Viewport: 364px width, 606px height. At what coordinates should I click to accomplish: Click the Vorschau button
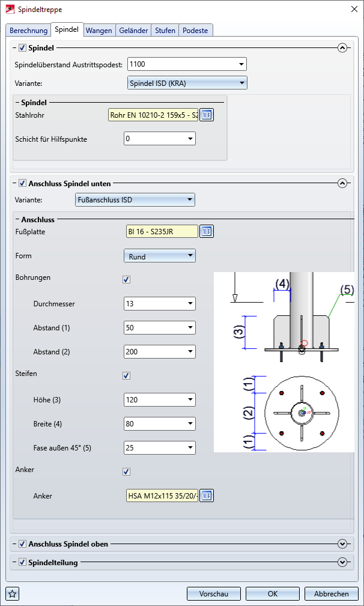click(213, 593)
